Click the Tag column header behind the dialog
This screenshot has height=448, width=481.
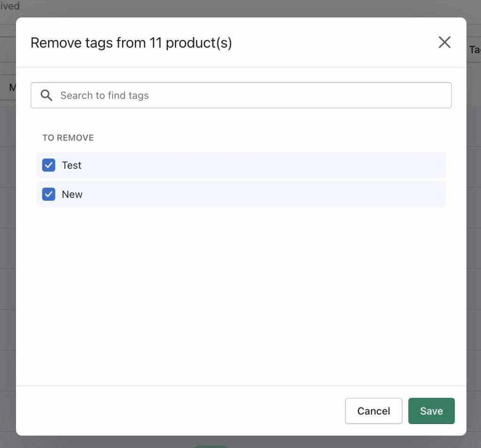click(x=476, y=49)
